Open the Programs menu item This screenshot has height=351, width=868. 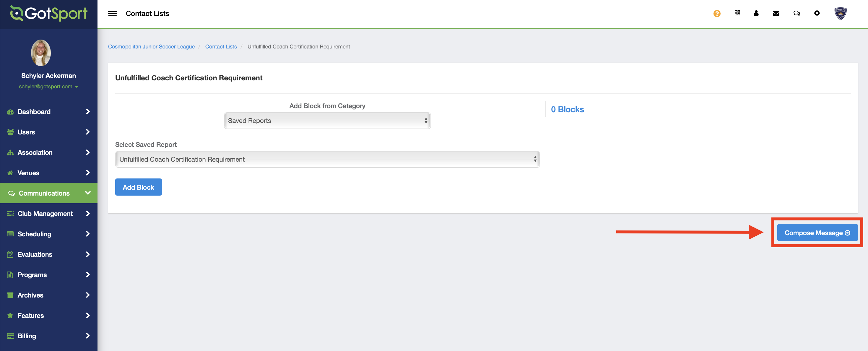coord(48,275)
